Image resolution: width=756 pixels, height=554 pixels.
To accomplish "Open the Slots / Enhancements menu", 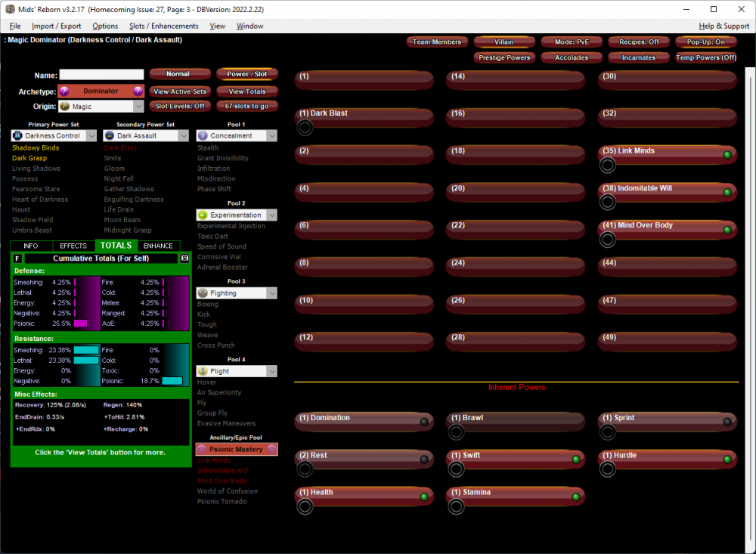I will coord(163,26).
